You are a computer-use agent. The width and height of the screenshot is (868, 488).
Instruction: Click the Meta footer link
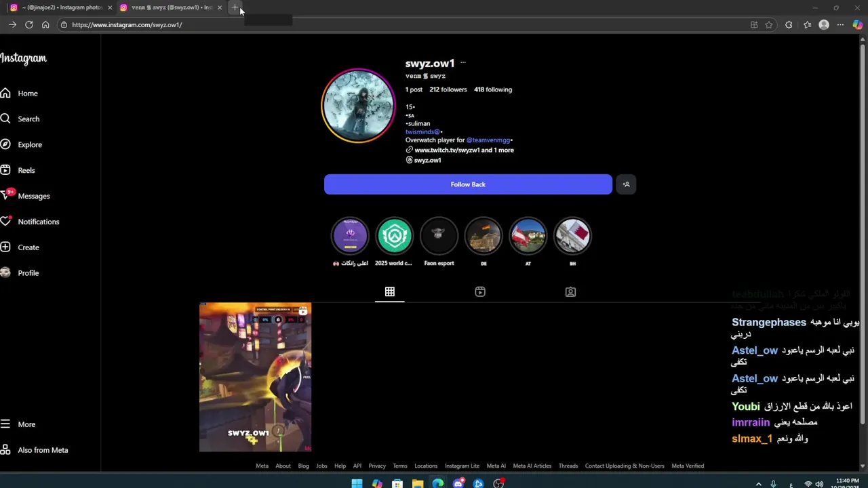click(x=262, y=466)
